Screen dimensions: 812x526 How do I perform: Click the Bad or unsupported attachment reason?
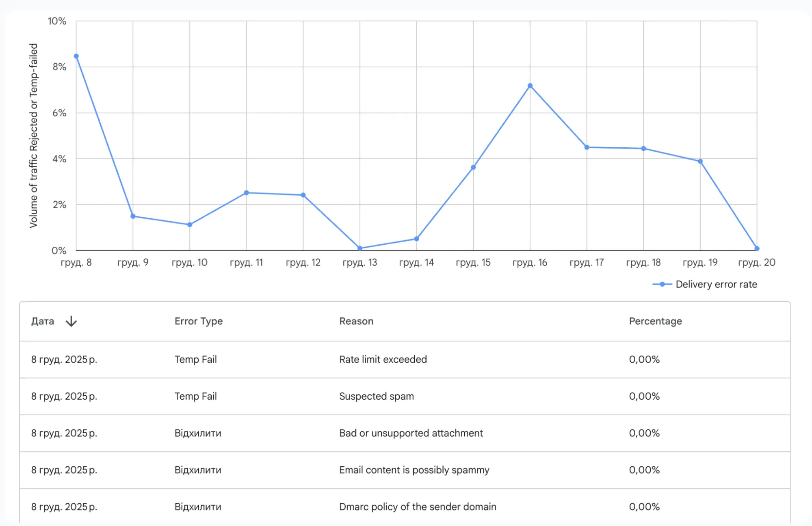411,433
